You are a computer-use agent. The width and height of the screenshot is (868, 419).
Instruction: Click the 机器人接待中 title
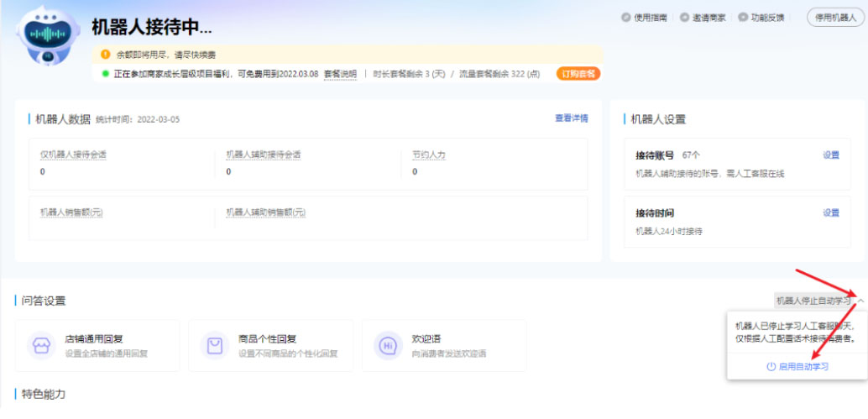152,26
